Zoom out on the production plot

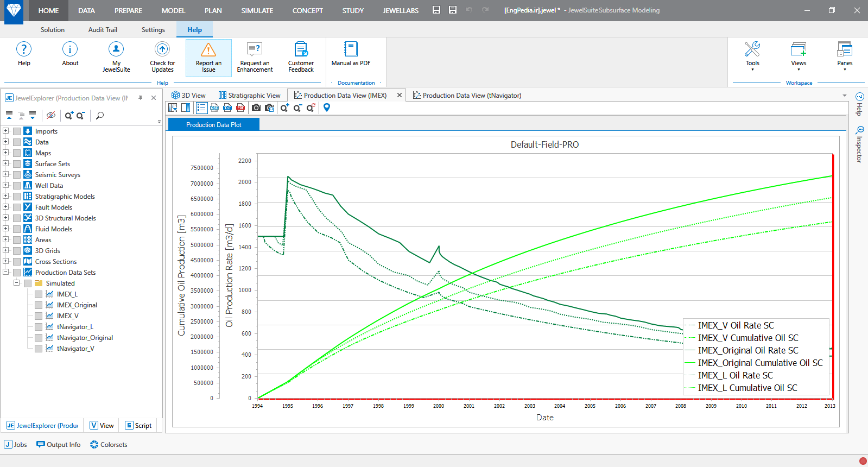[297, 108]
